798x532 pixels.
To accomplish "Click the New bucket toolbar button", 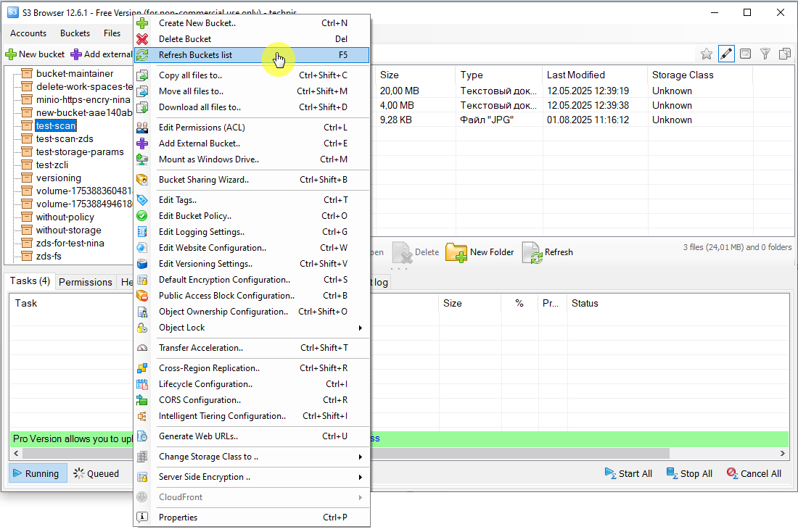I will pos(35,54).
